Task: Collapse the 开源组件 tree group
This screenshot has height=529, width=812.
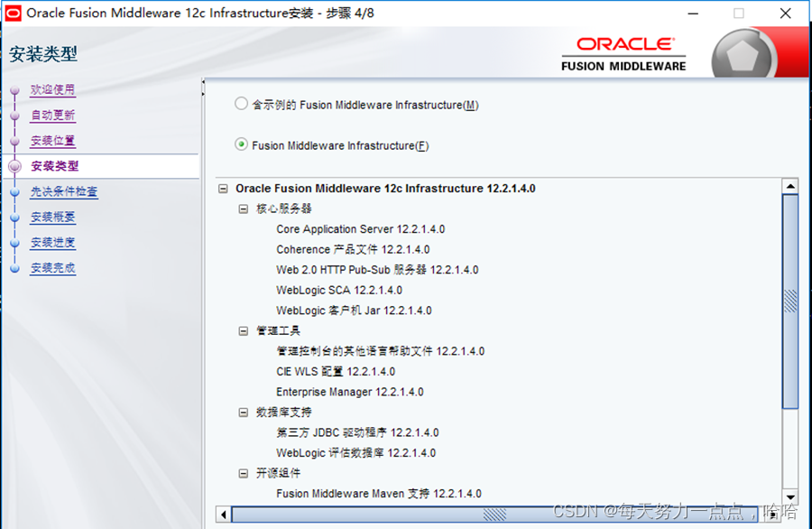Action: coord(244,473)
